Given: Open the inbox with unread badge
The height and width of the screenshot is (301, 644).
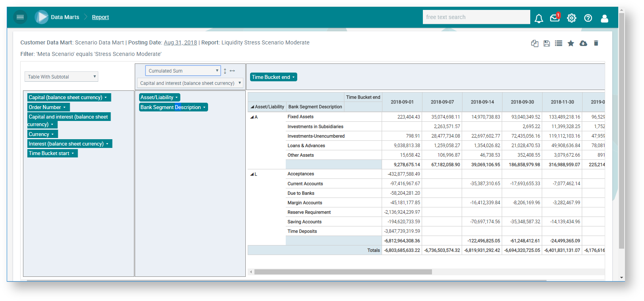Looking at the screenshot, I should (x=555, y=18).
